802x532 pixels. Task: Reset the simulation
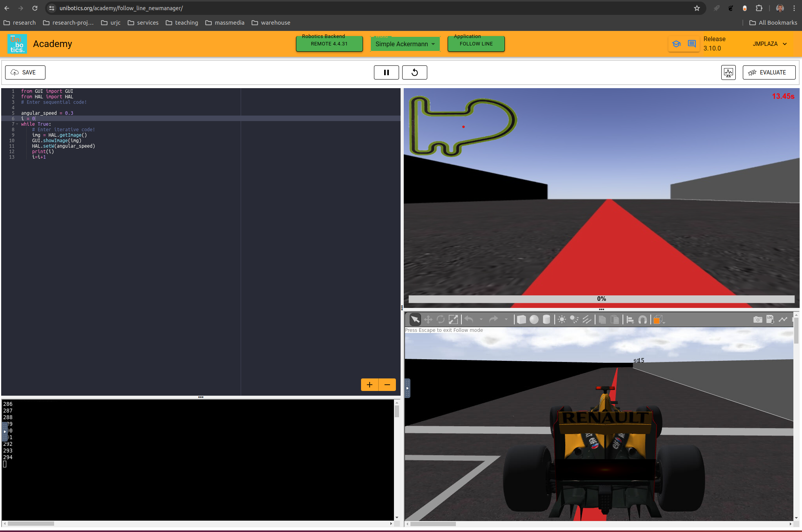pyautogui.click(x=414, y=72)
